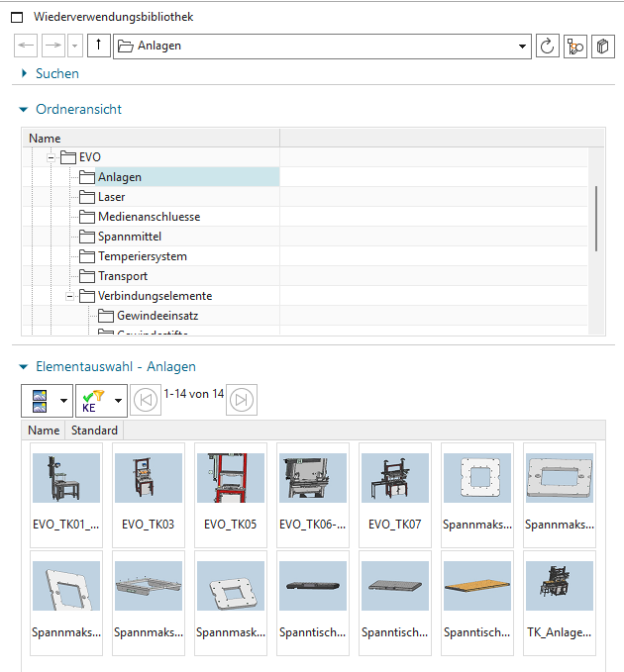This screenshot has width=624, height=672.
Task: Open the thumbnail view mode dropdown
Action: point(64,401)
